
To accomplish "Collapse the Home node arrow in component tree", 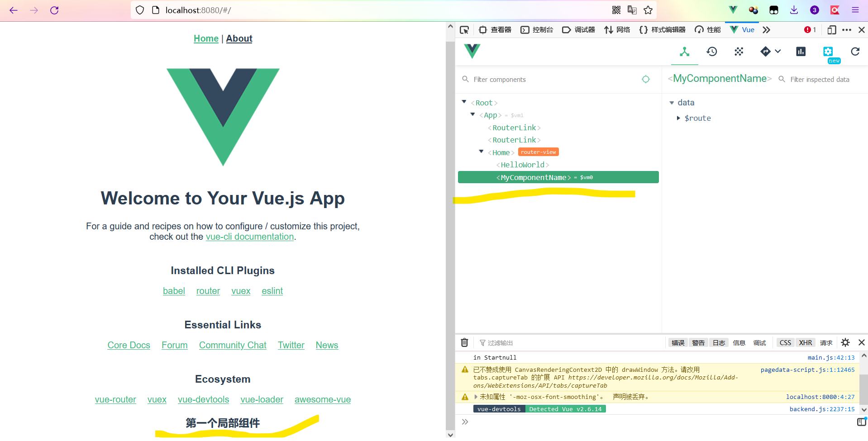I will [x=481, y=152].
